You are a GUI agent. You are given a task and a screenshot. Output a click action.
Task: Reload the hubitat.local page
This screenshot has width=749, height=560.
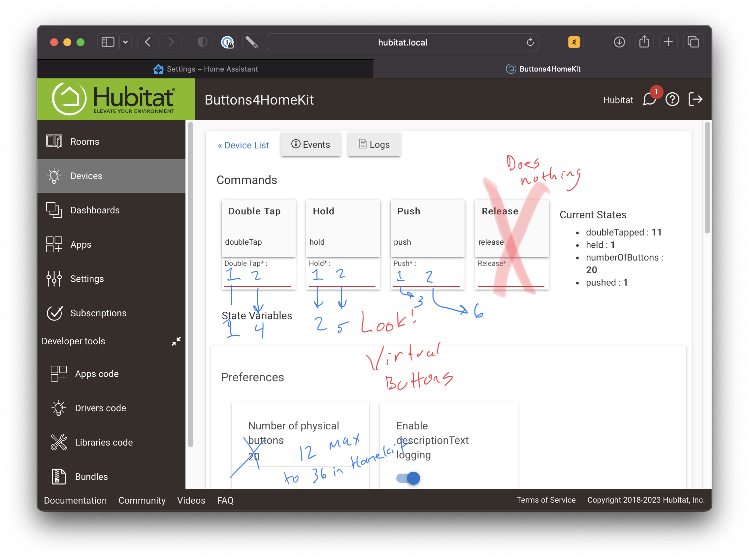(x=530, y=42)
